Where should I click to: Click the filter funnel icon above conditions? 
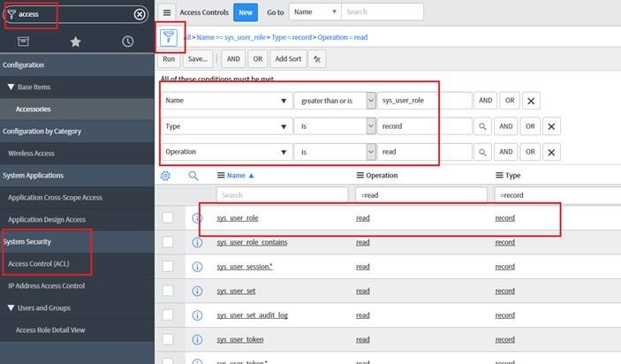click(169, 36)
